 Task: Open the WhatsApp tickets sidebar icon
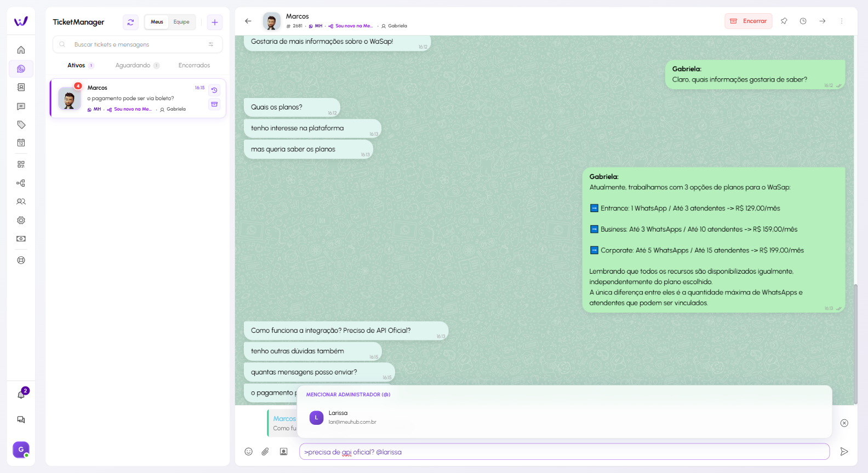tap(21, 69)
